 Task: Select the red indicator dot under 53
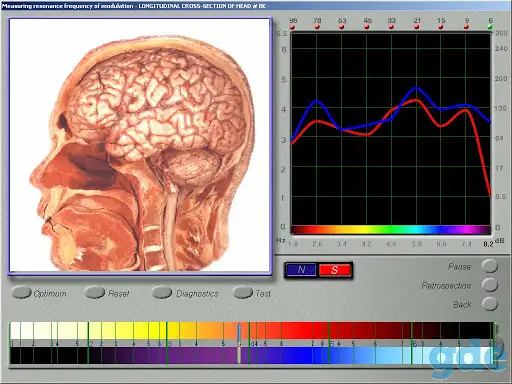[342, 27]
